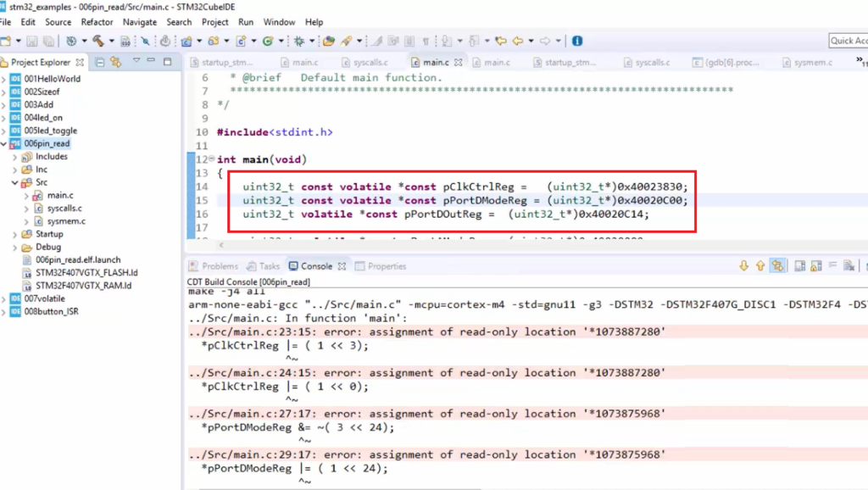Click the build target toolbar icon

71,41
